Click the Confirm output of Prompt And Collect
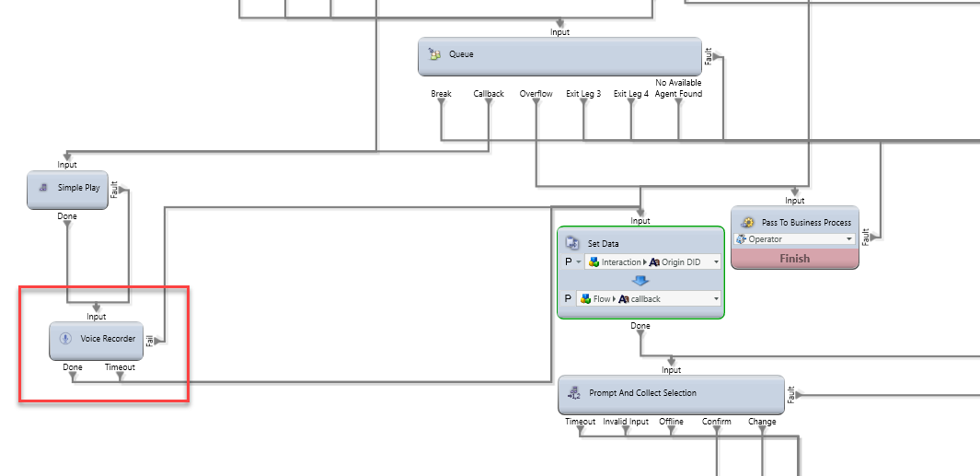Image resolution: width=980 pixels, height=476 pixels. [717, 429]
